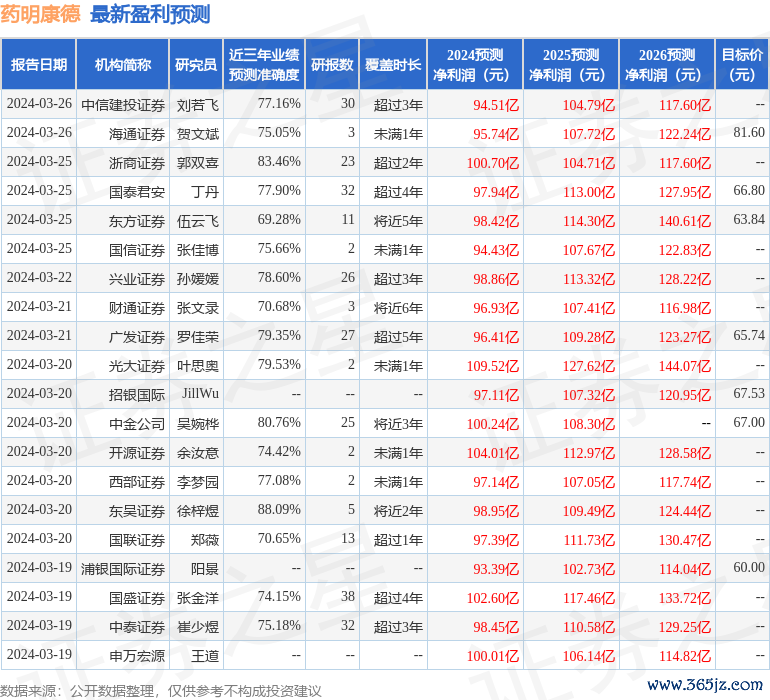Click researcher name 郭双喜
Image resolution: width=770 pixels, height=700 pixels.
[x=198, y=163]
